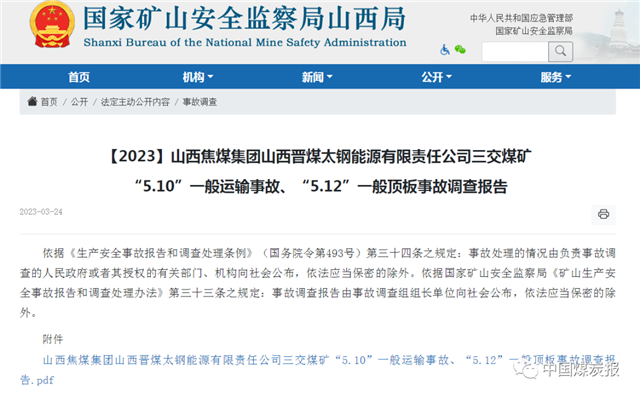Focus the site search input field

pos(515,51)
